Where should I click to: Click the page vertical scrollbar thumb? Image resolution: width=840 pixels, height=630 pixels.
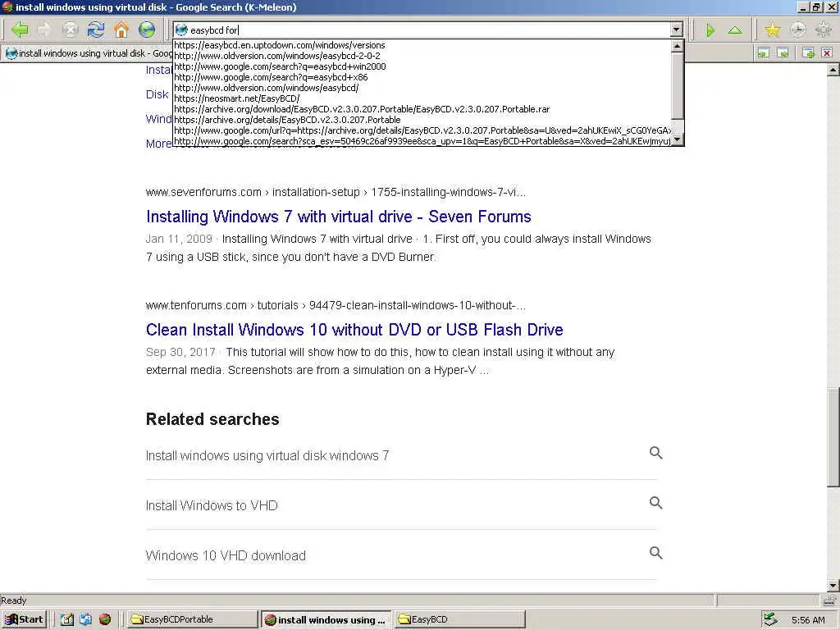pos(833,438)
